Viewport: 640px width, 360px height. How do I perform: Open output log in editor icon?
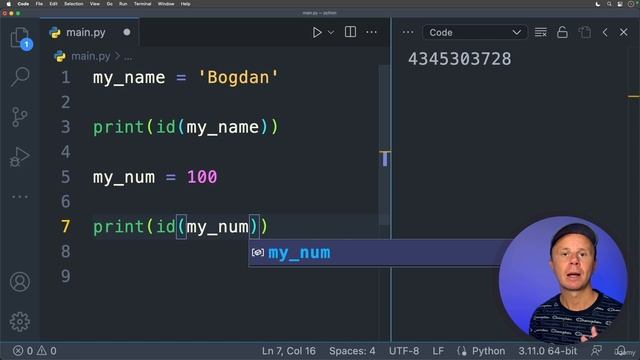tap(584, 32)
